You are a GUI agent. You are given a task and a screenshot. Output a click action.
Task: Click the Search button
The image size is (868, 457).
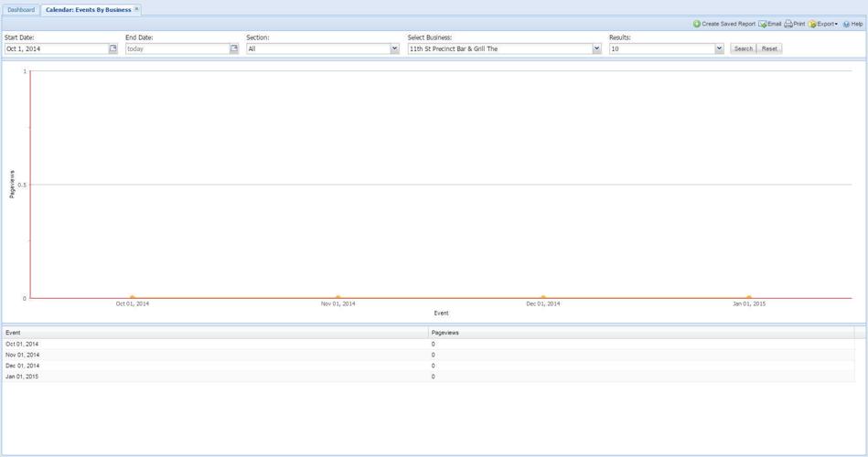(743, 48)
